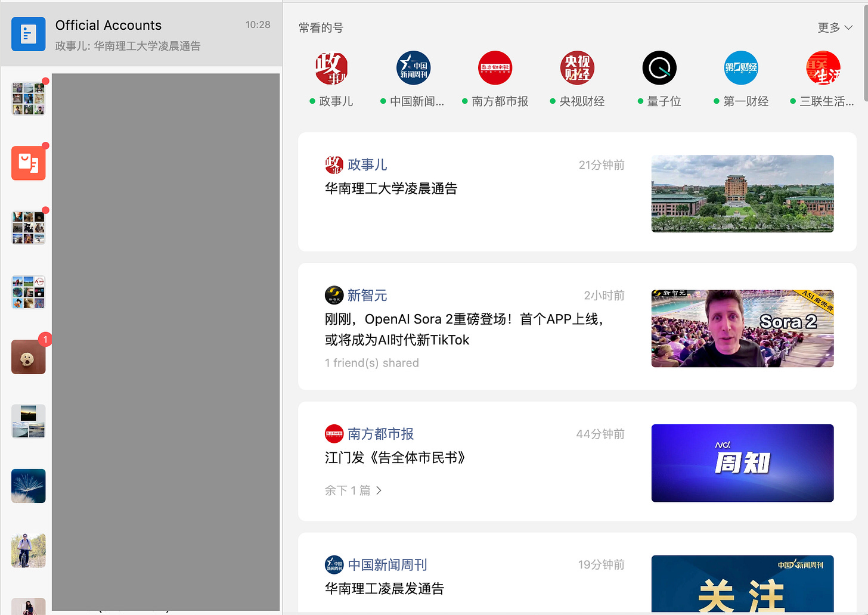Viewport: 868px width, 615px height.
Task: Click the 周知 blue thumbnail
Action: click(x=742, y=463)
